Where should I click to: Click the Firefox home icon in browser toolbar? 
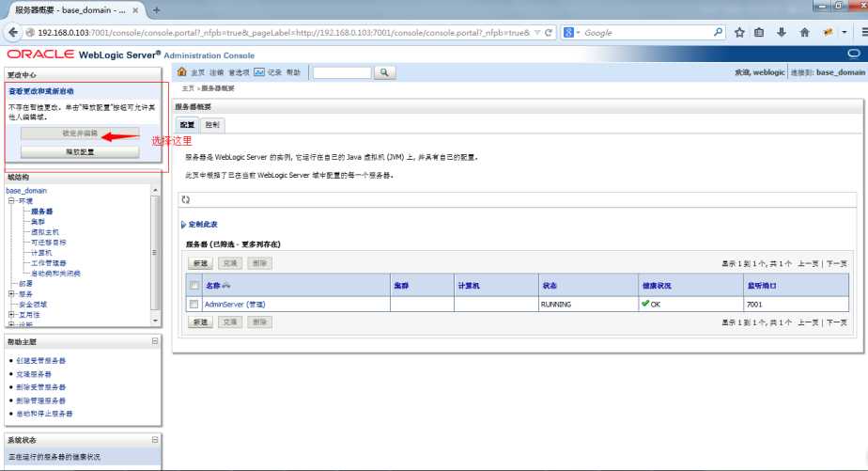[x=805, y=33]
